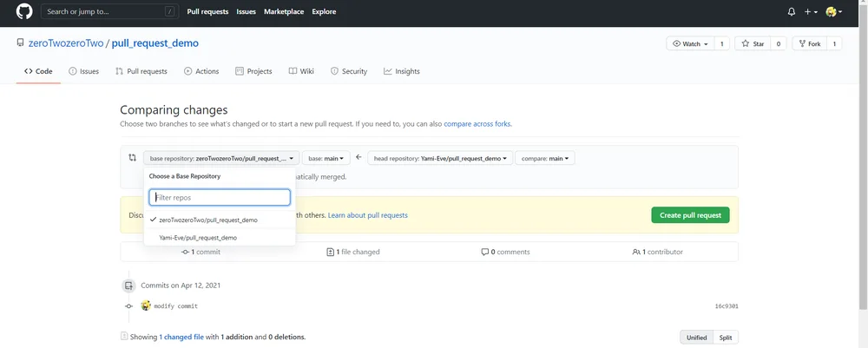Screen dimensions: 868x348
Task: Choose zeroTwozeroTwo/pull_request_demo as base repository
Action: tap(220, 220)
